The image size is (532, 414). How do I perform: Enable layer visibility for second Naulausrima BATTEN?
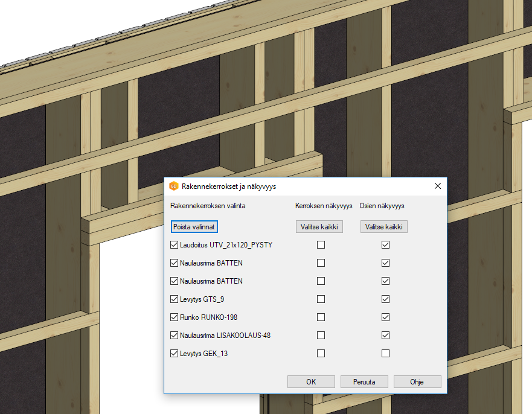coord(321,281)
